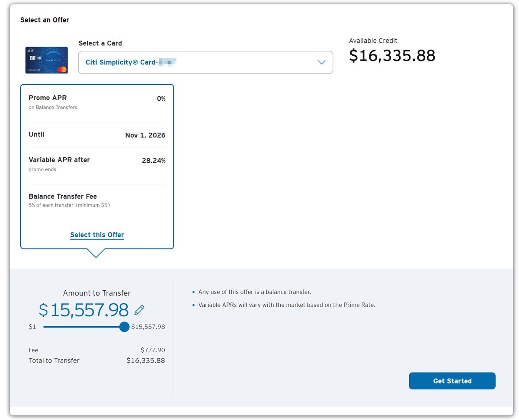Click the Total to Transfer $16,335.88 value
Viewport: 519px width, 420px height.
click(x=146, y=360)
